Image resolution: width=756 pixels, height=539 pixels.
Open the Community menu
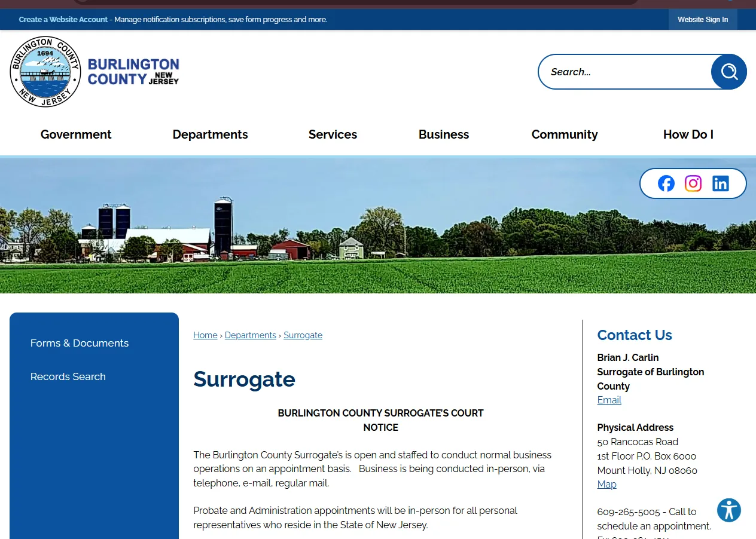[x=565, y=134]
